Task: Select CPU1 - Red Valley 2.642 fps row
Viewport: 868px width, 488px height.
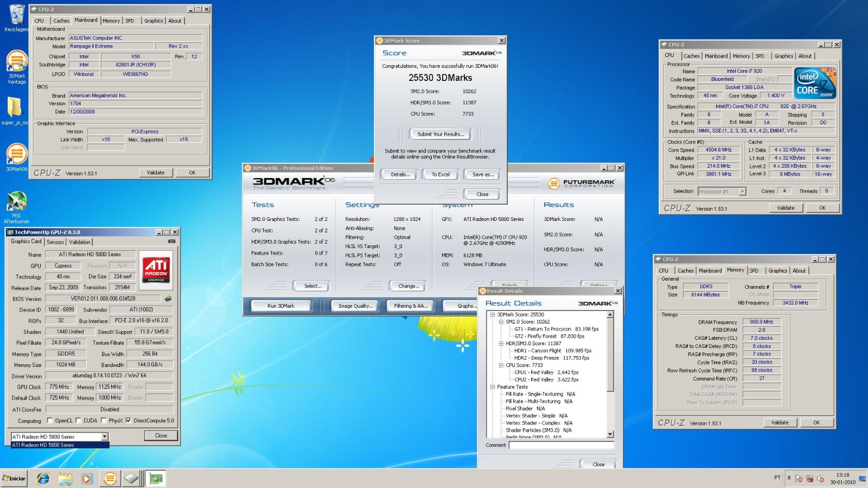Action: coord(546,372)
